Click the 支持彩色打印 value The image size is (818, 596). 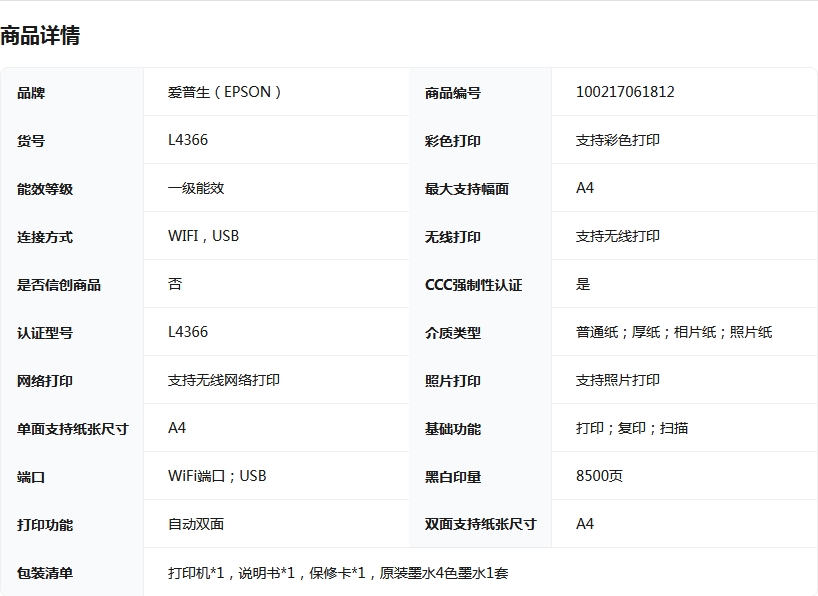[x=618, y=140]
